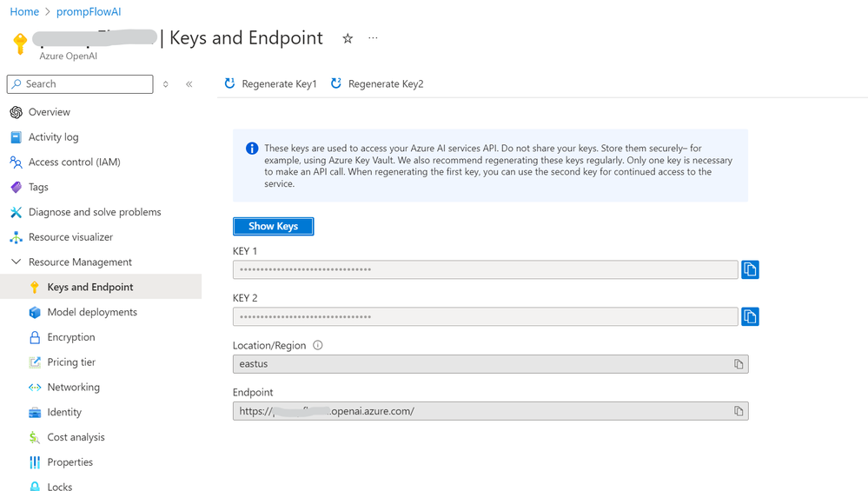The width and height of the screenshot is (868, 491).
Task: Click the Overview OpenAI icon
Action: [16, 112]
